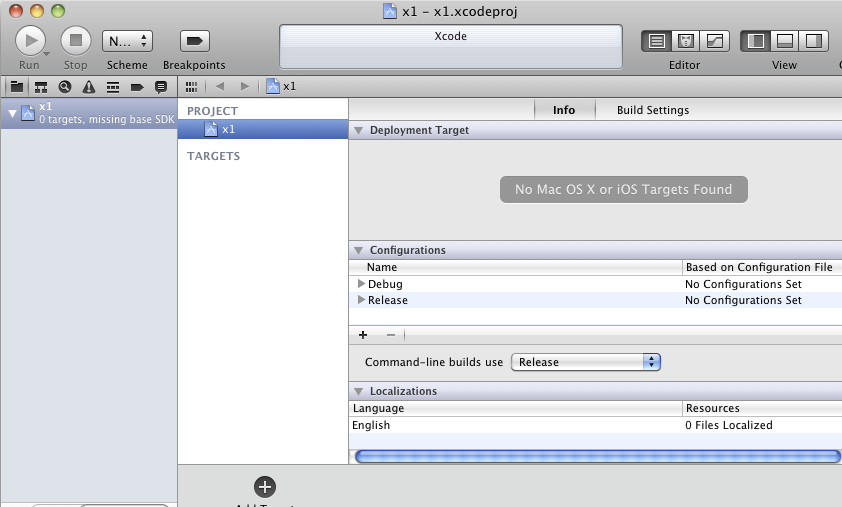Show the Project navigator folder icon
Image resolution: width=842 pixels, height=507 pixels.
point(17,86)
